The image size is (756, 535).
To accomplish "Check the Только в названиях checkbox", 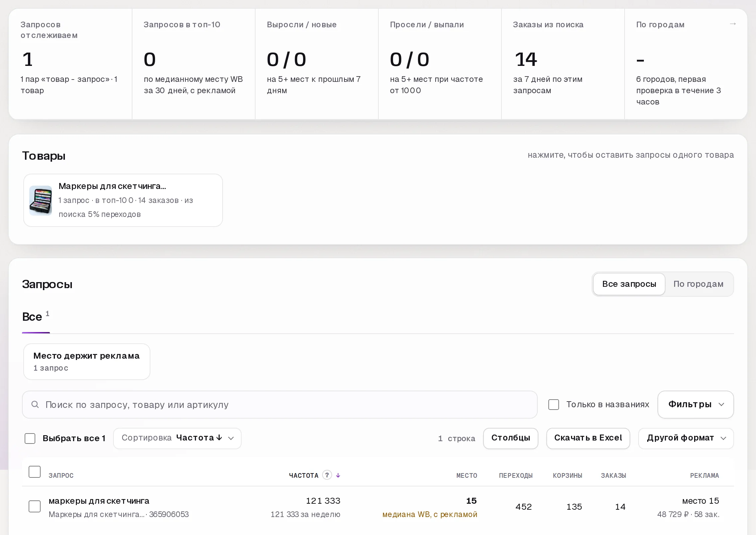I will point(554,405).
